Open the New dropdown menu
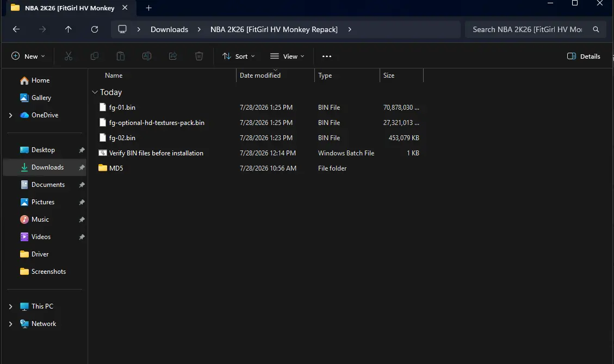Image resolution: width=614 pixels, height=364 pixels. tap(28, 57)
